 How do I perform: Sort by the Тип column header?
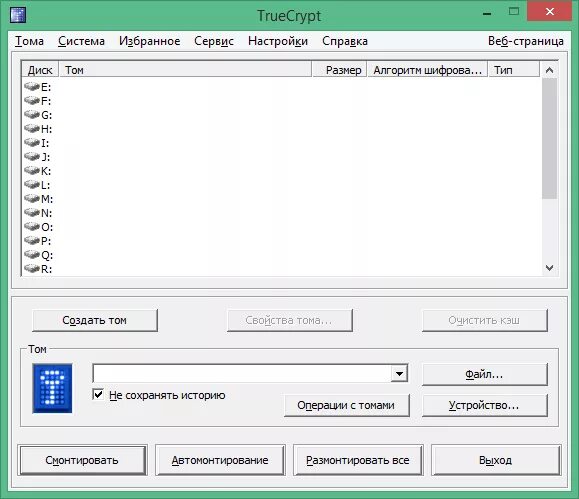(x=514, y=70)
